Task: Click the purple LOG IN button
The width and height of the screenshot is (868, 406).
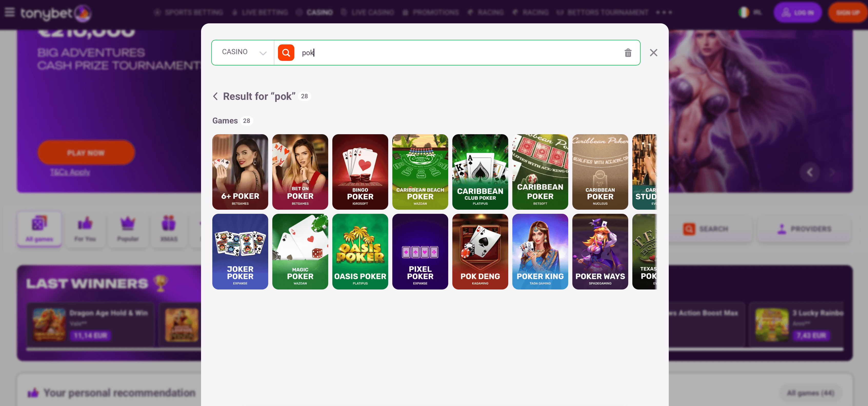Action: point(797,12)
